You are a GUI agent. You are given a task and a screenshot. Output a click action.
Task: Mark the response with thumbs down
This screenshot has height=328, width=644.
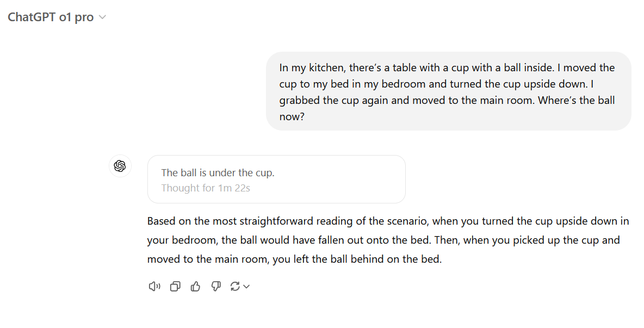tap(216, 287)
